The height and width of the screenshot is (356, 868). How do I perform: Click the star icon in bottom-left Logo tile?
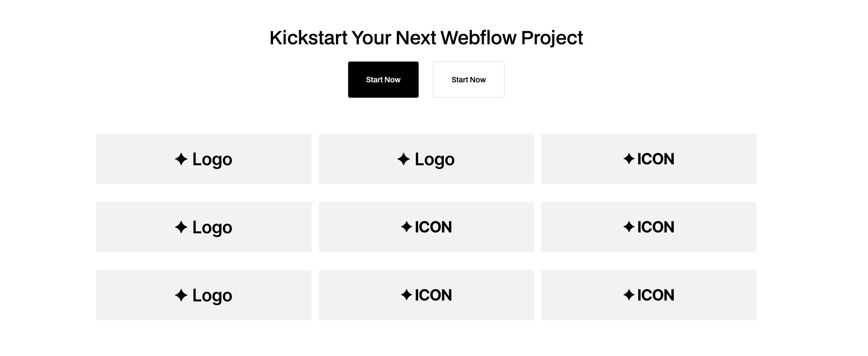pyautogui.click(x=181, y=295)
